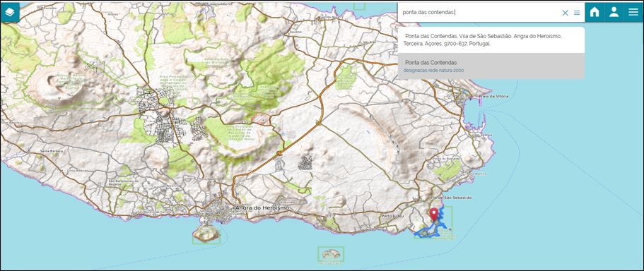Click Praia da Vitória map label

pyautogui.click(x=493, y=96)
